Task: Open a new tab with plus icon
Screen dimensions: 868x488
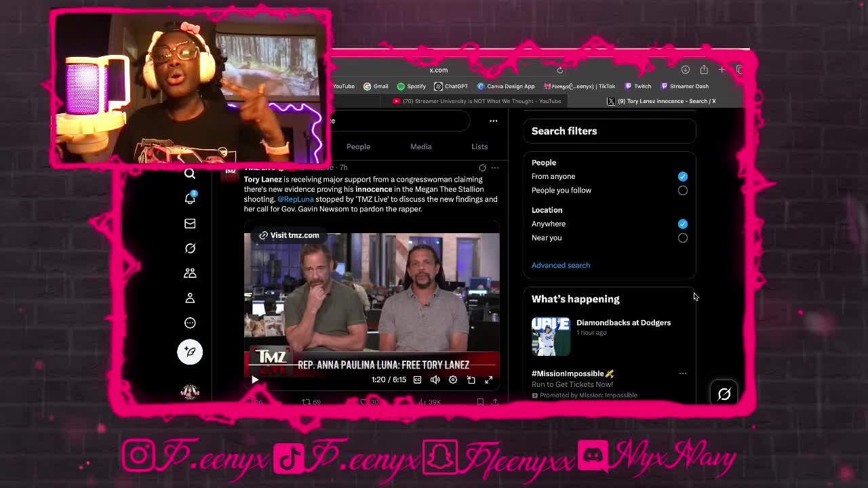Action: (722, 70)
